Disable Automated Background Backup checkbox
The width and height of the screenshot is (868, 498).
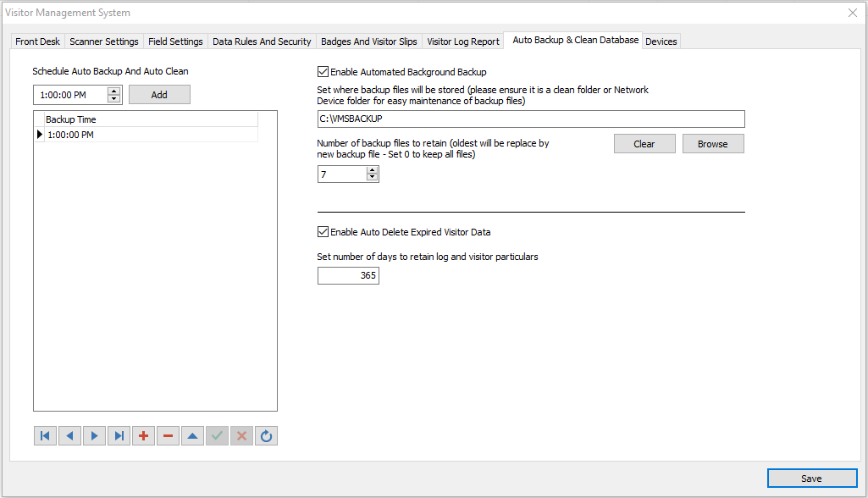(323, 73)
